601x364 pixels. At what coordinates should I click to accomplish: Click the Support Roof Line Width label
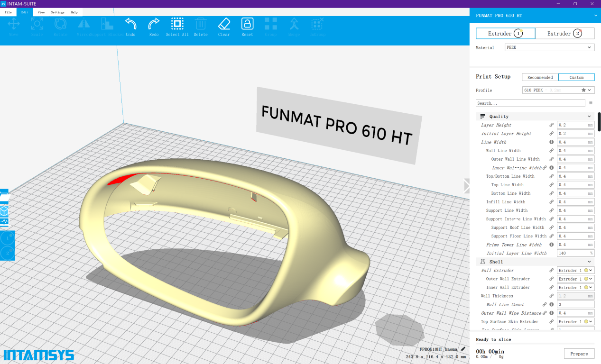(x=518, y=227)
